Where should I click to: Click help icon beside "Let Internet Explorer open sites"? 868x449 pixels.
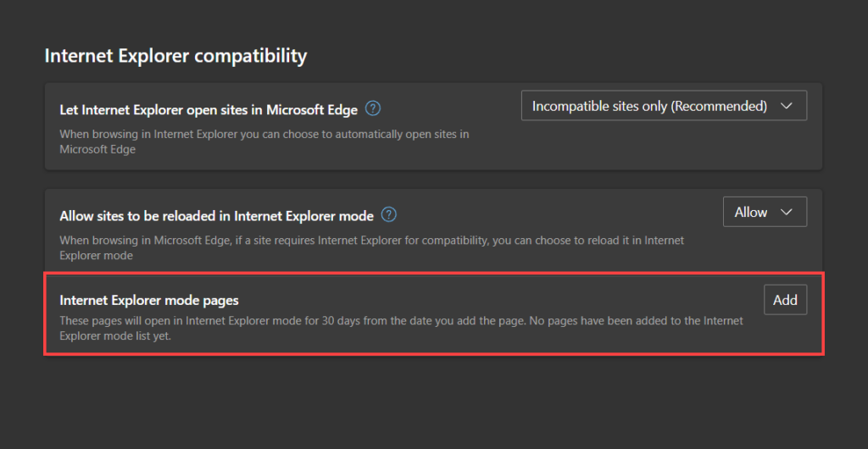[373, 108]
